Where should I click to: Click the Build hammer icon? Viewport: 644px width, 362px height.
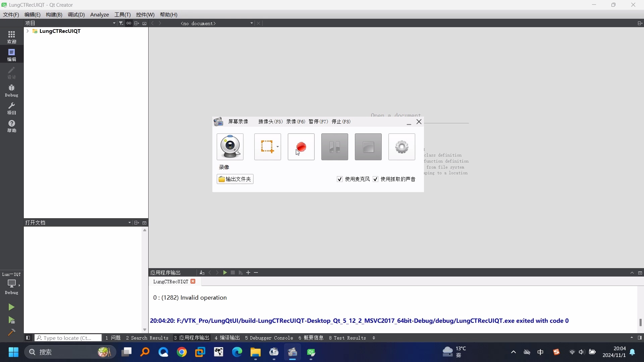pos(11,332)
